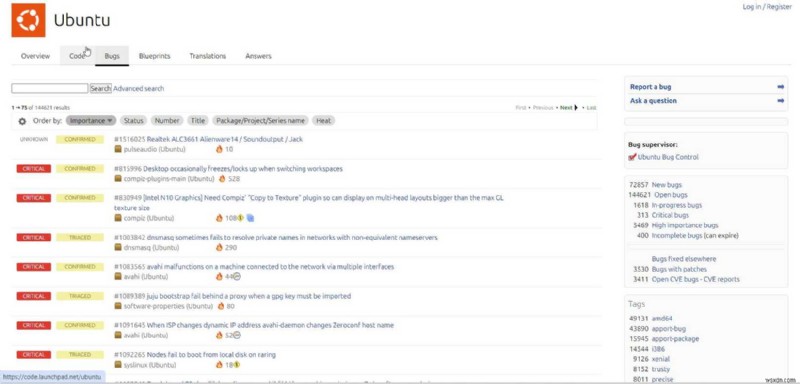Click the round badge icon on bug #1091645
This screenshot has width=800, height=384.
(x=237, y=335)
